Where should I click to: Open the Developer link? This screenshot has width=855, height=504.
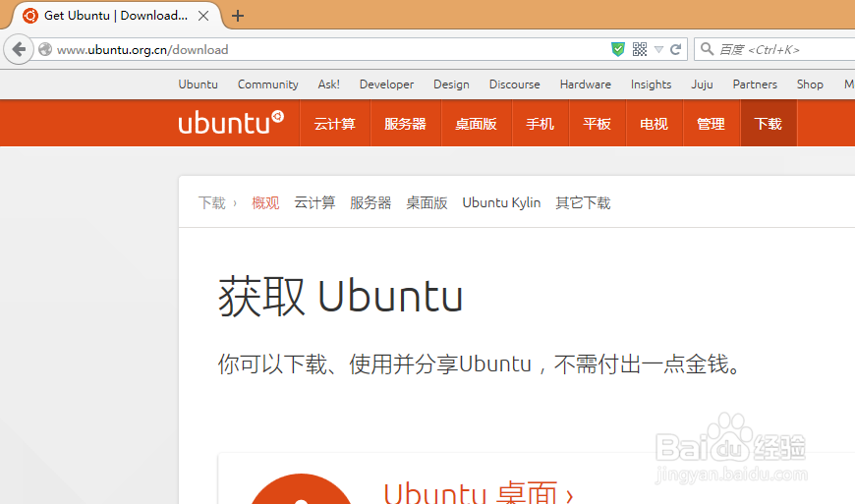(x=386, y=84)
